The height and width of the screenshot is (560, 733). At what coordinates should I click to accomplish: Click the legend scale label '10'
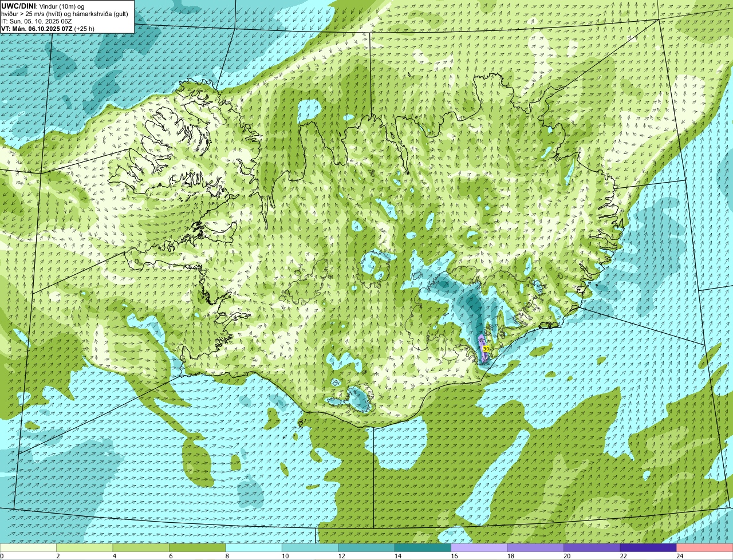point(285,556)
